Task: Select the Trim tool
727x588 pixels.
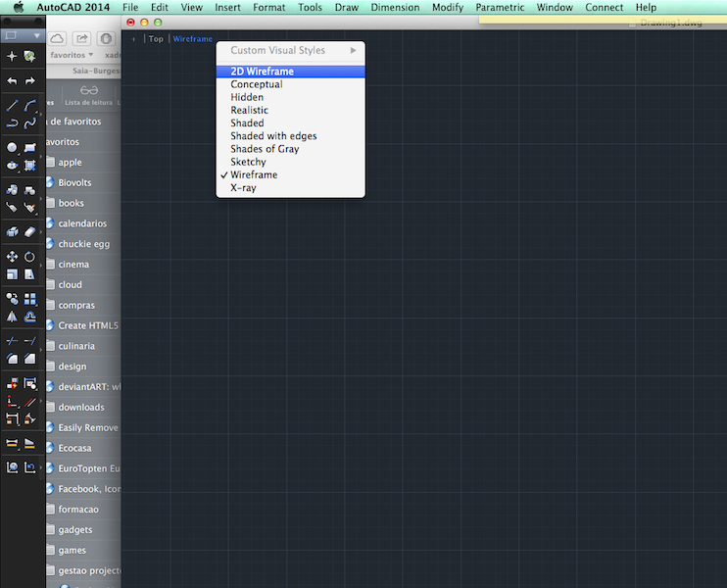Action: pyautogui.click(x=12, y=341)
